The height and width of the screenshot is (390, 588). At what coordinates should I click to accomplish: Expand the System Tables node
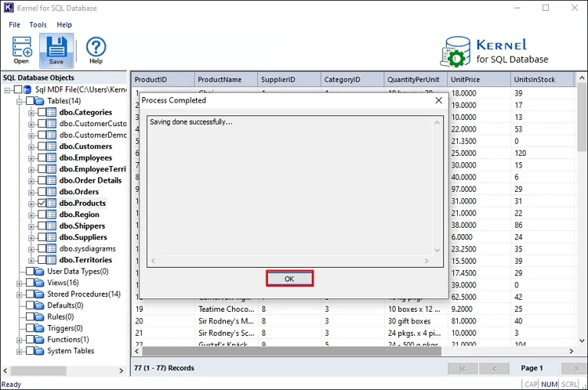pos(19,352)
